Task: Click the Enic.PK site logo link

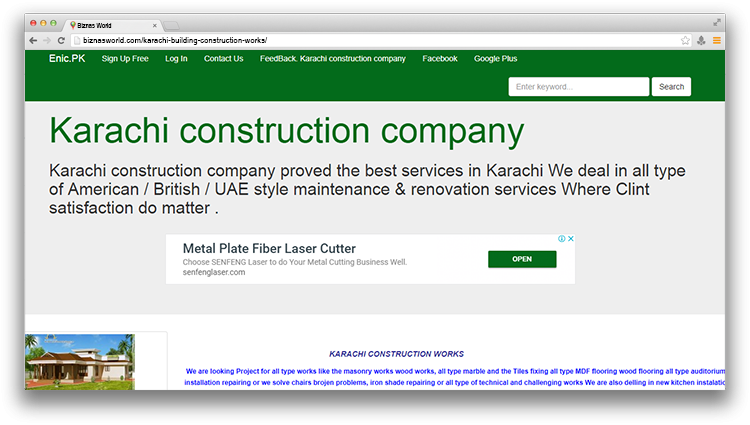Action: pyautogui.click(x=67, y=59)
